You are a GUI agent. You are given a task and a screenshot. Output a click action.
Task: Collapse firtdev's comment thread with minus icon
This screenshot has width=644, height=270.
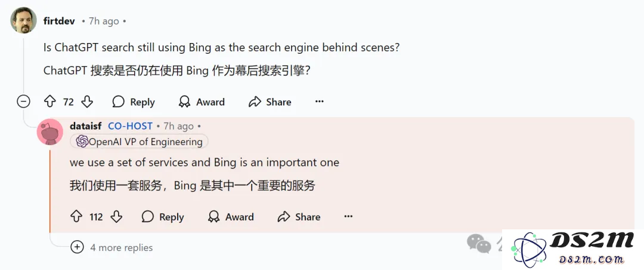pyautogui.click(x=23, y=102)
